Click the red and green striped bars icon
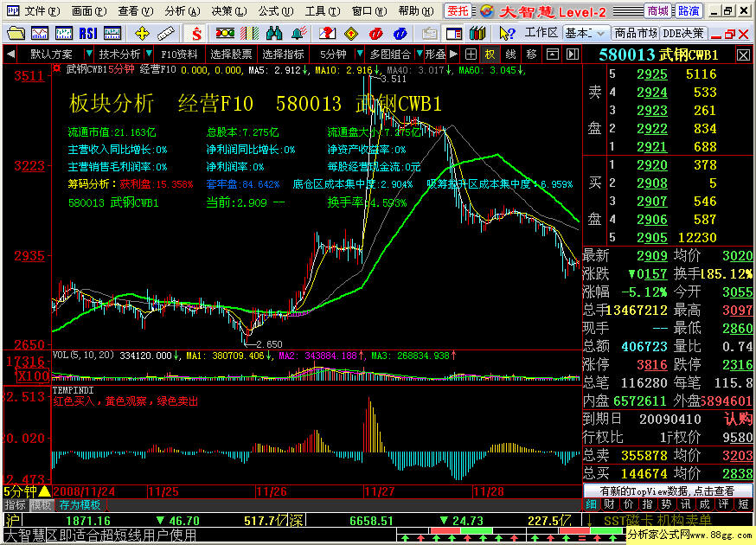 click(x=249, y=33)
